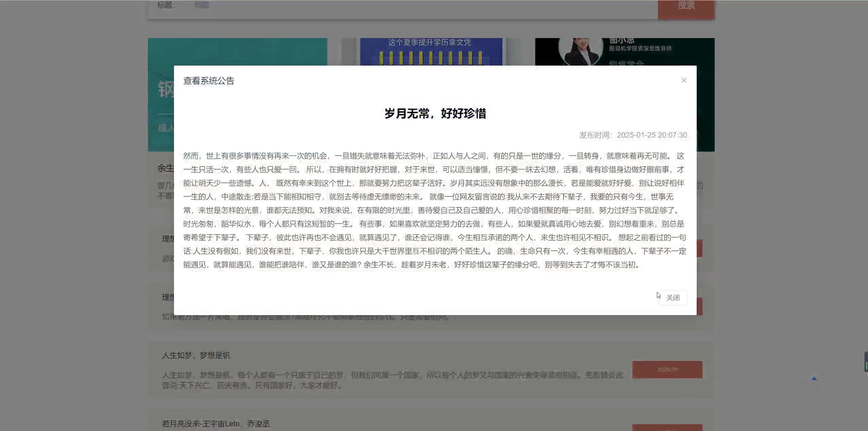Click the back-to-top arrow icon

[x=814, y=378]
